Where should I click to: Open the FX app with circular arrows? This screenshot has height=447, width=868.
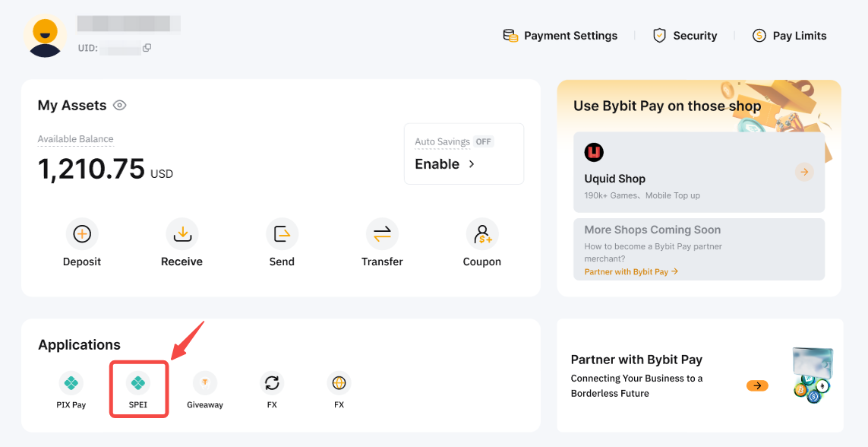[x=272, y=382]
